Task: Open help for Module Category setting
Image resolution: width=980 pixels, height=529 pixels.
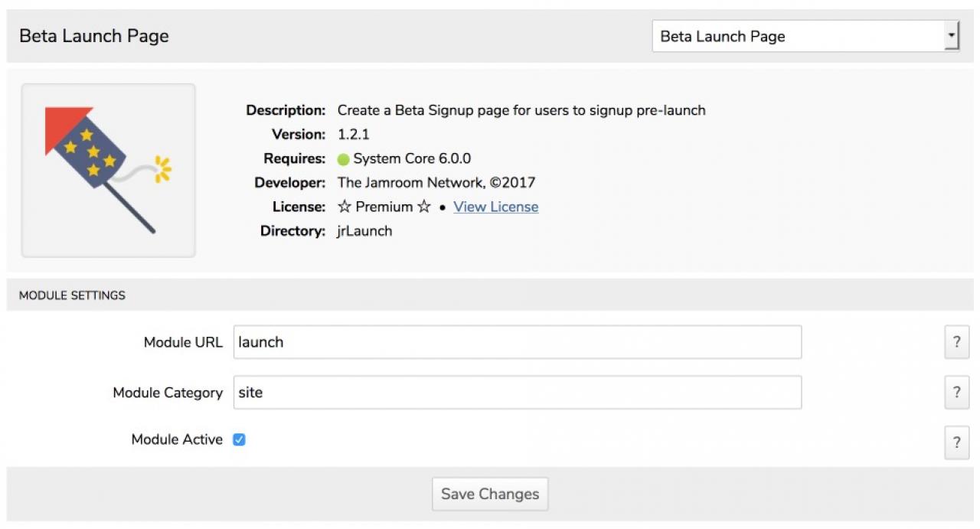Action: 956,393
